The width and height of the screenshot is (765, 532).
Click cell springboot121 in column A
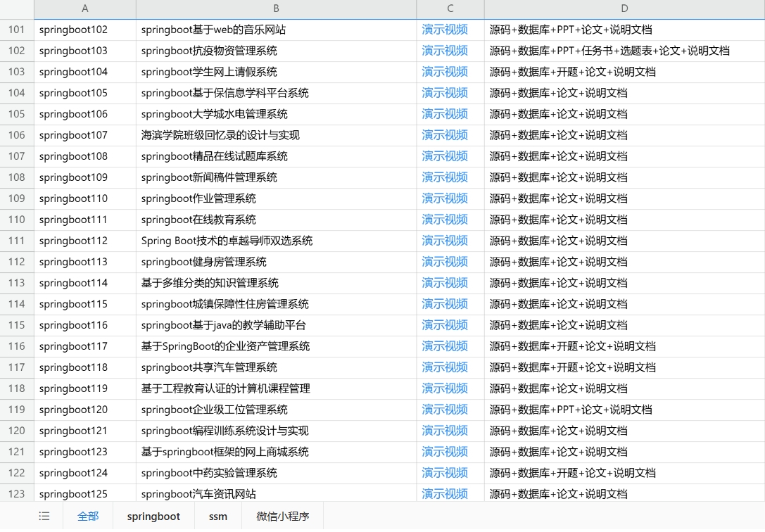point(85,431)
